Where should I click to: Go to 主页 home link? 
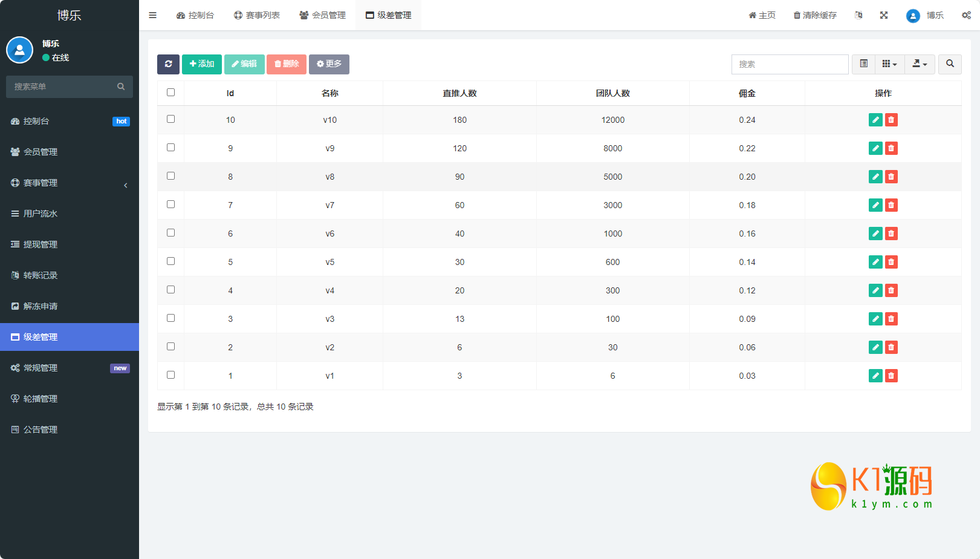click(x=762, y=15)
